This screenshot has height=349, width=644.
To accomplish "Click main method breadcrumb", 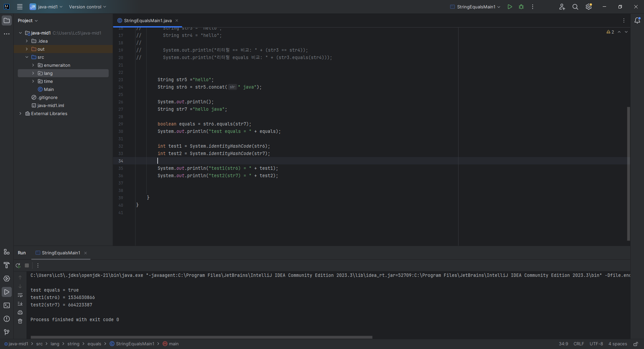I will [x=171, y=344].
